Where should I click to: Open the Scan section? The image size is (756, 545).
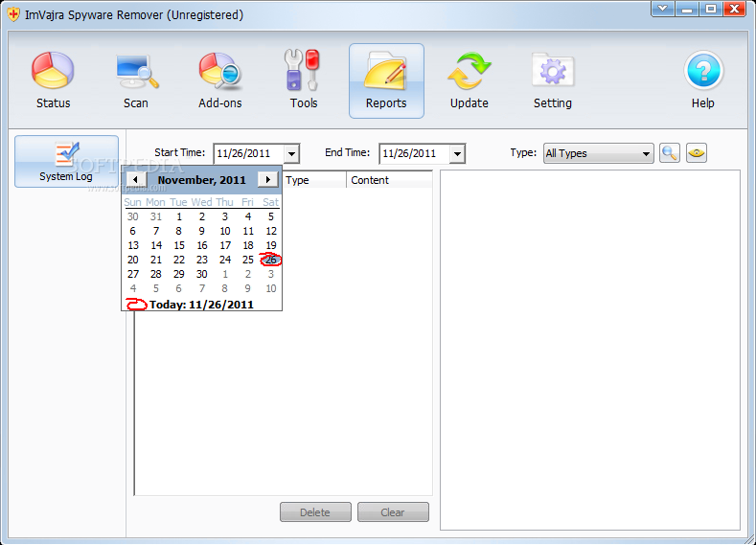(136, 80)
